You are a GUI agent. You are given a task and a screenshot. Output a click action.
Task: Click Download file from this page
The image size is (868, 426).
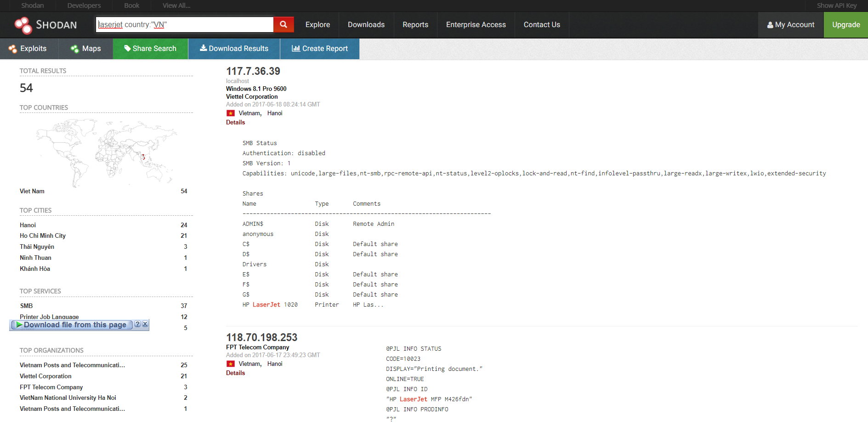pos(75,325)
